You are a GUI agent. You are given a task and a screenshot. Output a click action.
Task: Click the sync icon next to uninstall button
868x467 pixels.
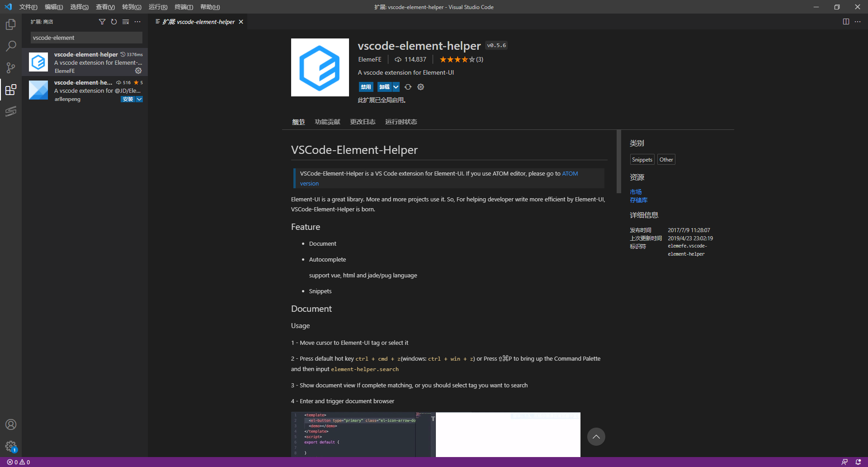coord(408,87)
